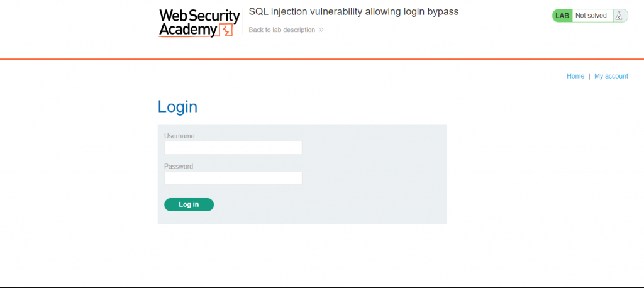Click the orange lightning bolt logo icon
Viewport: 644px width, 288px height.
coord(227,30)
